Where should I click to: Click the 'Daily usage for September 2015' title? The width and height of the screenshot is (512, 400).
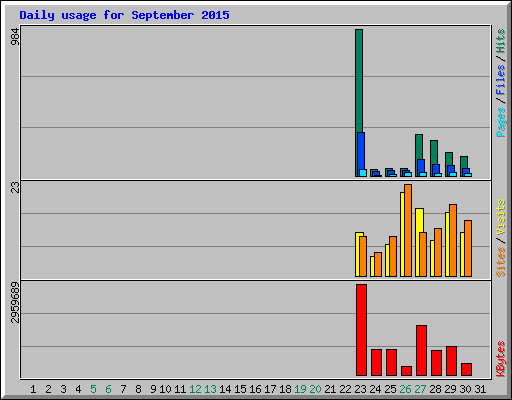[x=124, y=15]
